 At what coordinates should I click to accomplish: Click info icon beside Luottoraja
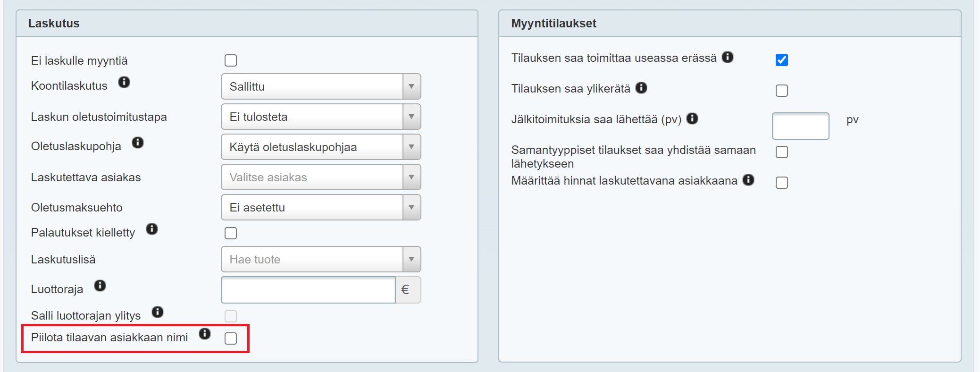pyautogui.click(x=100, y=286)
